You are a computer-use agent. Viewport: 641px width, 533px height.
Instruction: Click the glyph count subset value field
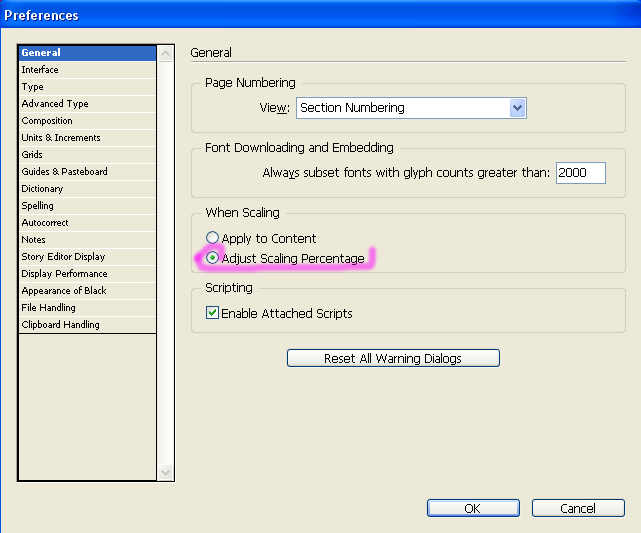[580, 173]
